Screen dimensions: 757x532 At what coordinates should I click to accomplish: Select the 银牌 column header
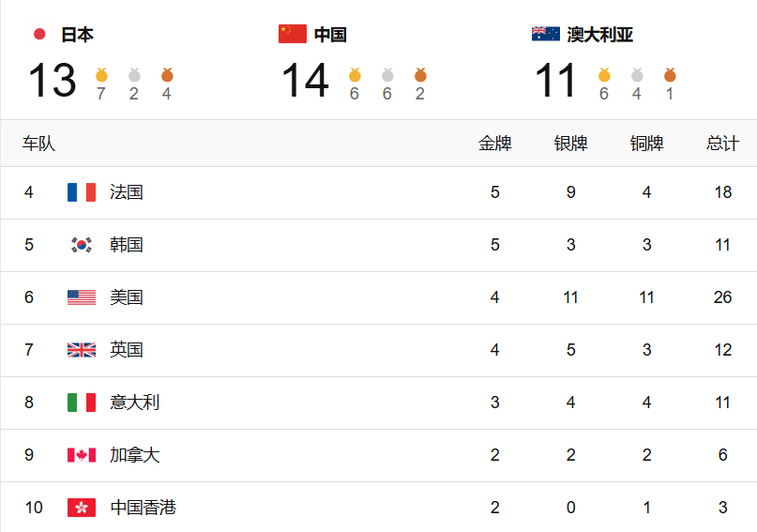tap(570, 144)
